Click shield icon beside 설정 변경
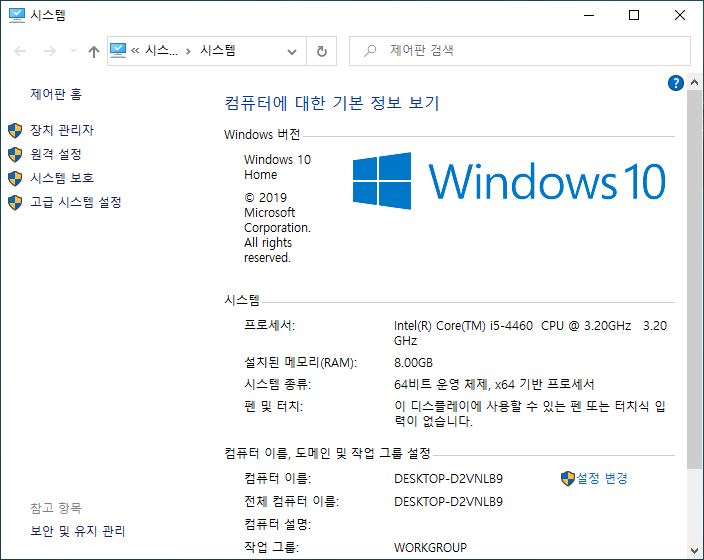Viewport: 704px width, 560px height. point(568,478)
